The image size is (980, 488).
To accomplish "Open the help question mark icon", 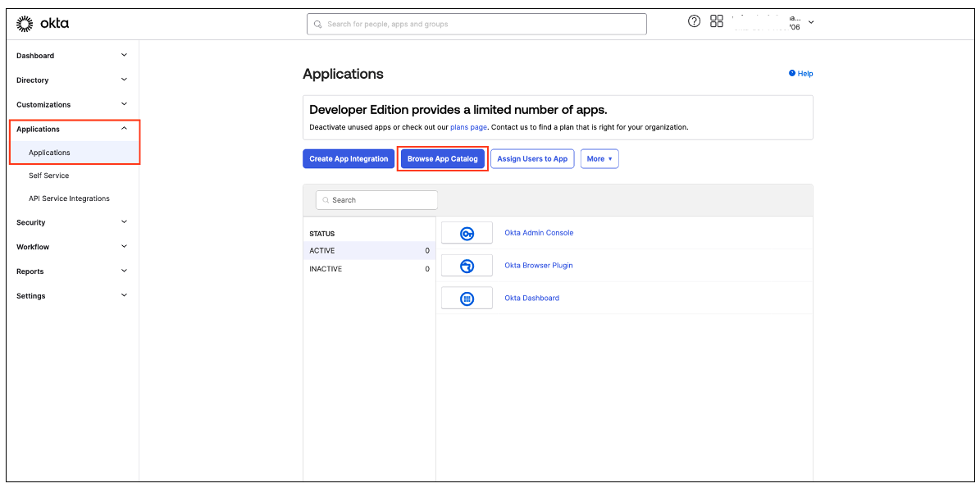I will (x=694, y=21).
